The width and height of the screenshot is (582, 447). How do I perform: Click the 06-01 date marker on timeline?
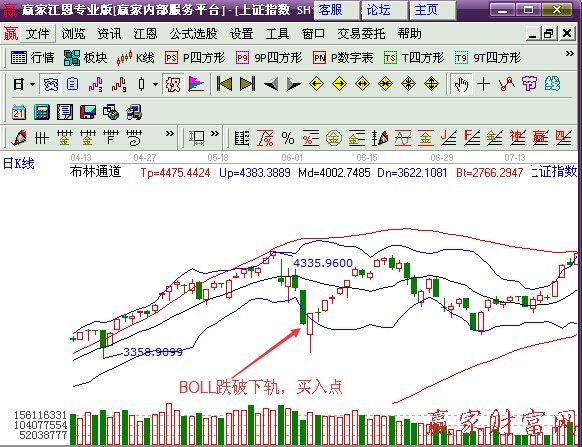(292, 158)
